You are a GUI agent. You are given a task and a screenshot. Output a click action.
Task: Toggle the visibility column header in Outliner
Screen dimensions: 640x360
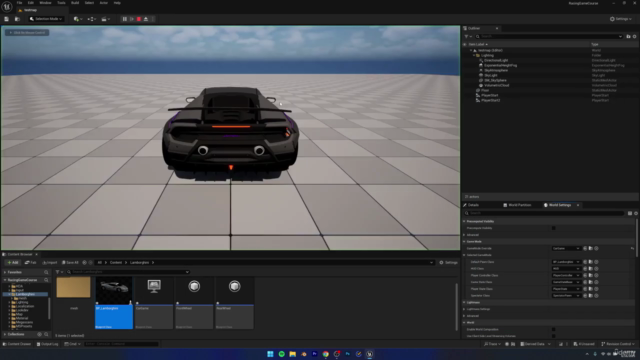464,44
